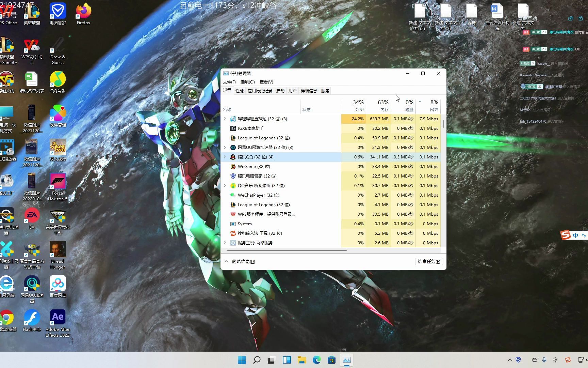This screenshot has height=368, width=588.
Task: Show hidden tray icons chevron
Action: tap(510, 360)
